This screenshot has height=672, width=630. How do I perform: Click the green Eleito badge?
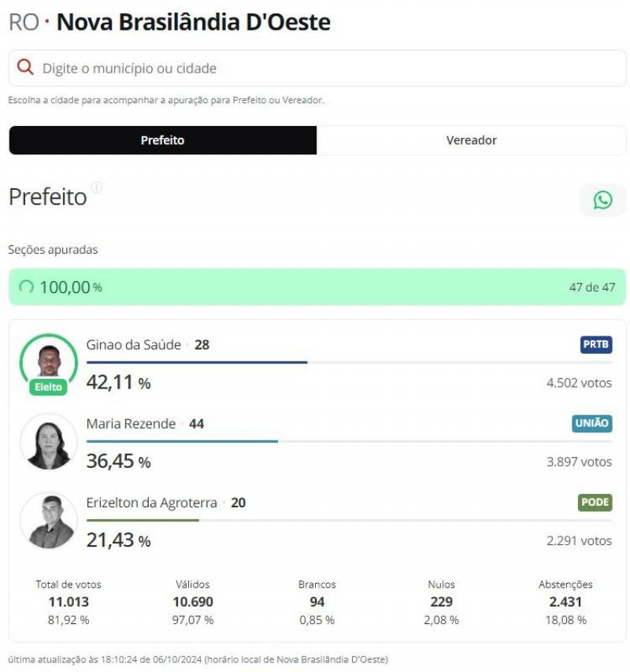(x=50, y=386)
